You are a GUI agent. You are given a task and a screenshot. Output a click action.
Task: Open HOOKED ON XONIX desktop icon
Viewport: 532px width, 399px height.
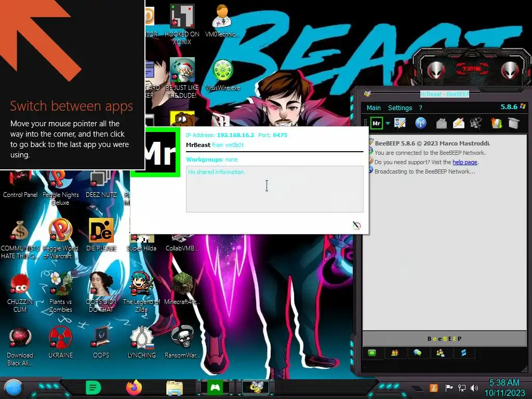[182, 24]
